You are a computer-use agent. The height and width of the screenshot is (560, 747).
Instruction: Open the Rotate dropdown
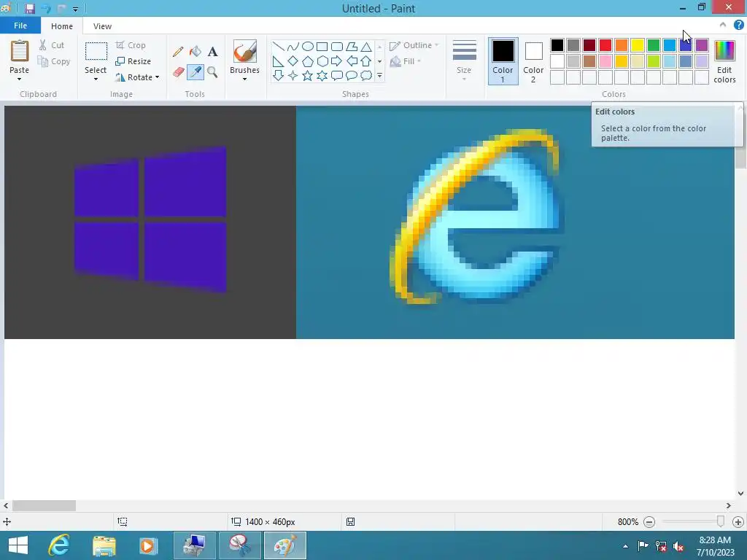tap(136, 77)
